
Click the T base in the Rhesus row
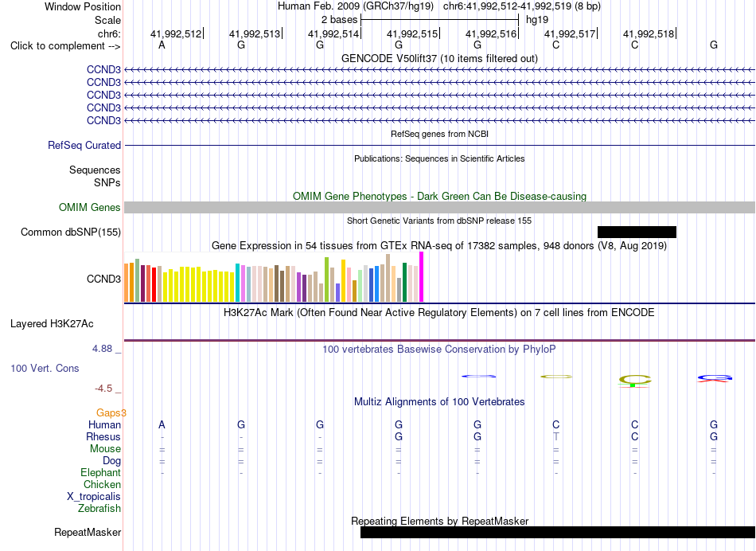point(556,436)
